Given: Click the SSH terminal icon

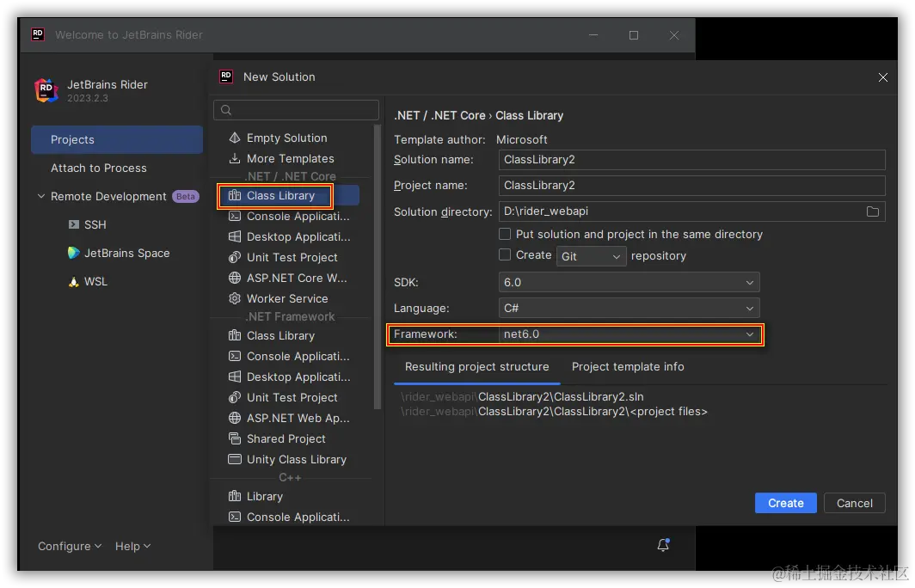Looking at the screenshot, I should pyautogui.click(x=74, y=224).
